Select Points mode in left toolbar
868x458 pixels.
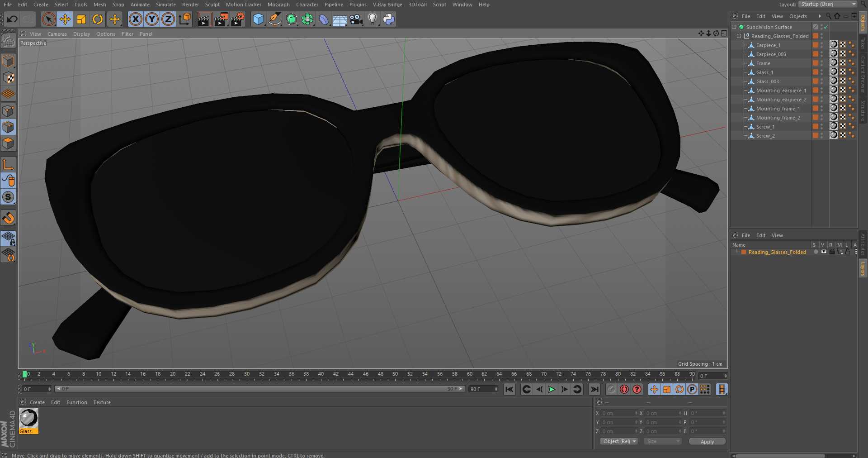coord(8,111)
